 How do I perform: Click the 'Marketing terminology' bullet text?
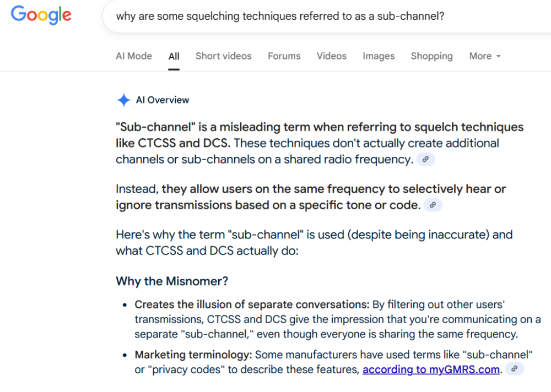(193, 355)
